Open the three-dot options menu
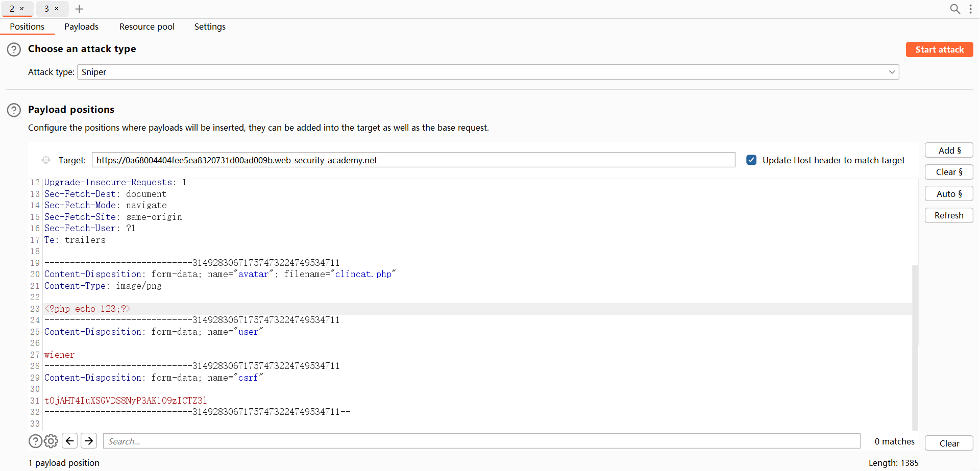Screen dimensions: 980x471 click(x=970, y=9)
